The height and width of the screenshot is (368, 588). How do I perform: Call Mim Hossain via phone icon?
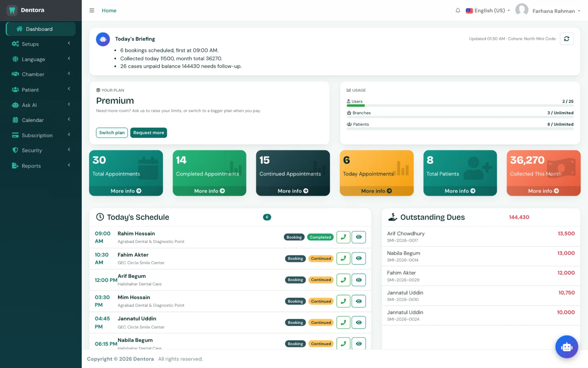click(x=343, y=301)
